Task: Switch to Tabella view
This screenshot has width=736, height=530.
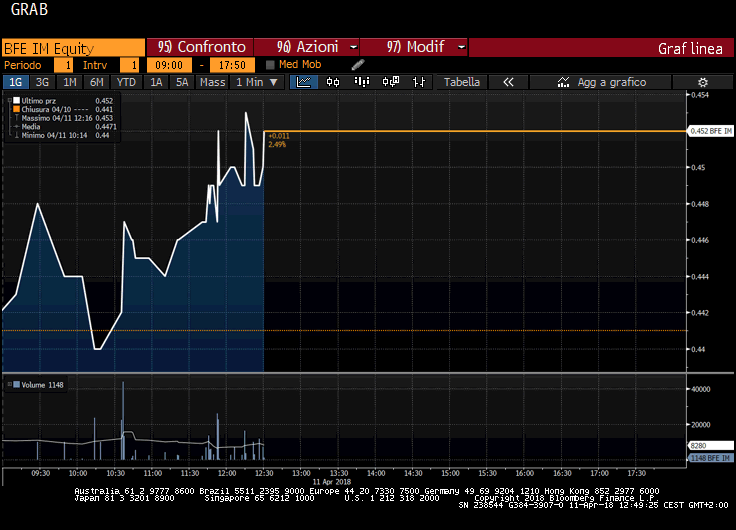Action: point(462,82)
